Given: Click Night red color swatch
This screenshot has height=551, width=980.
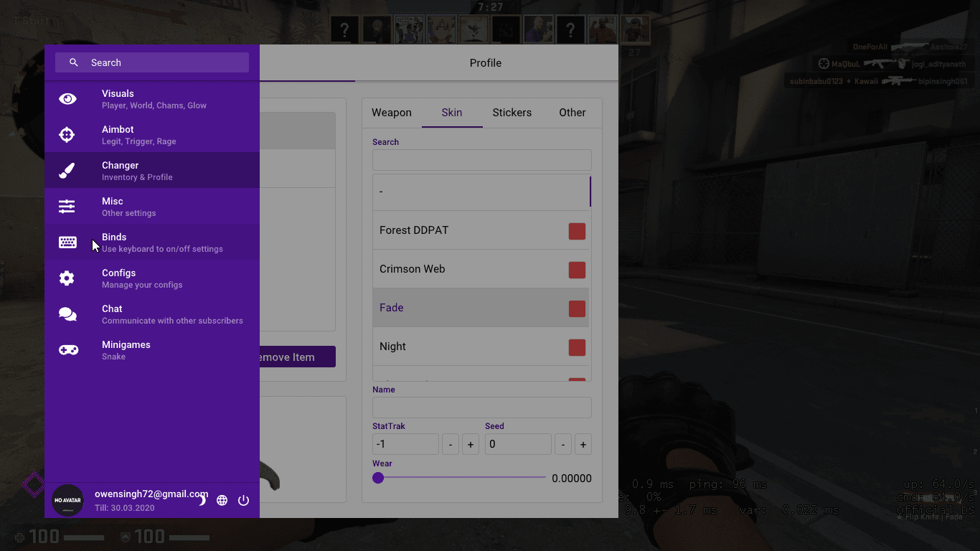Looking at the screenshot, I should click(577, 347).
